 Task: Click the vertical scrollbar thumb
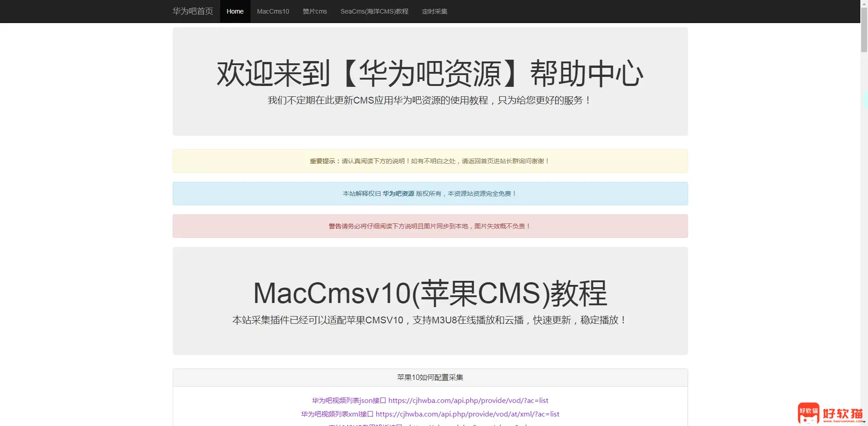(x=864, y=30)
